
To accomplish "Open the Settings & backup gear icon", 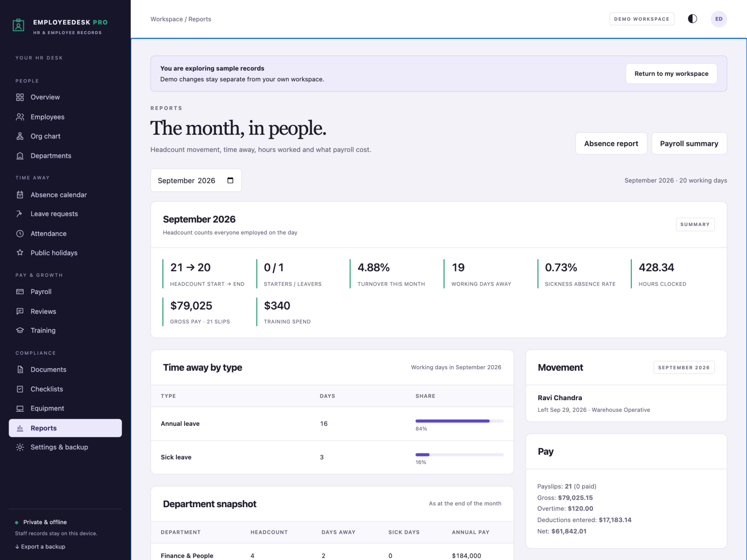I will point(20,447).
